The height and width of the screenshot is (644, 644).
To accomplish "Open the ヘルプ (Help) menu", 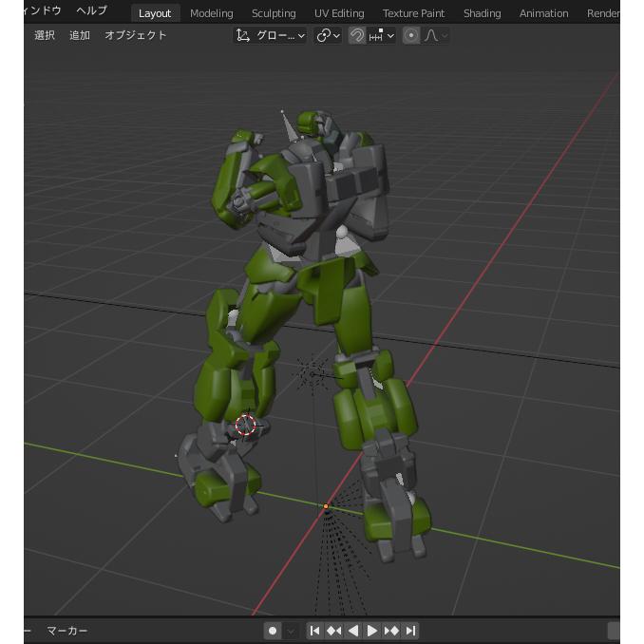I will [x=92, y=10].
